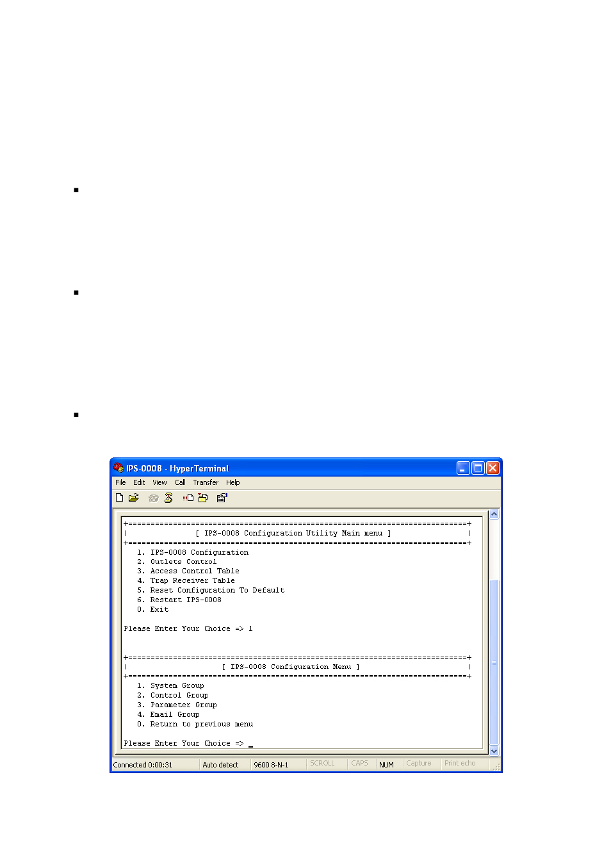The width and height of the screenshot is (611, 868).
Task: Click '2. Outlets Control' terminal line
Action: click(177, 562)
